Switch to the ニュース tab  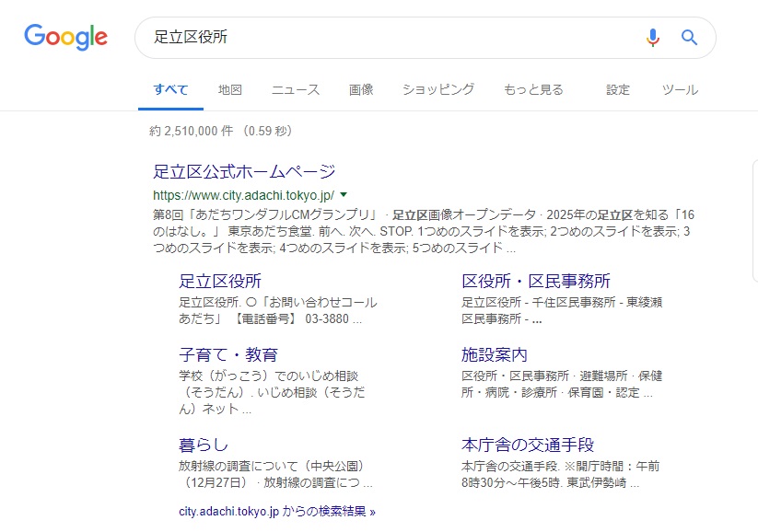[296, 89]
